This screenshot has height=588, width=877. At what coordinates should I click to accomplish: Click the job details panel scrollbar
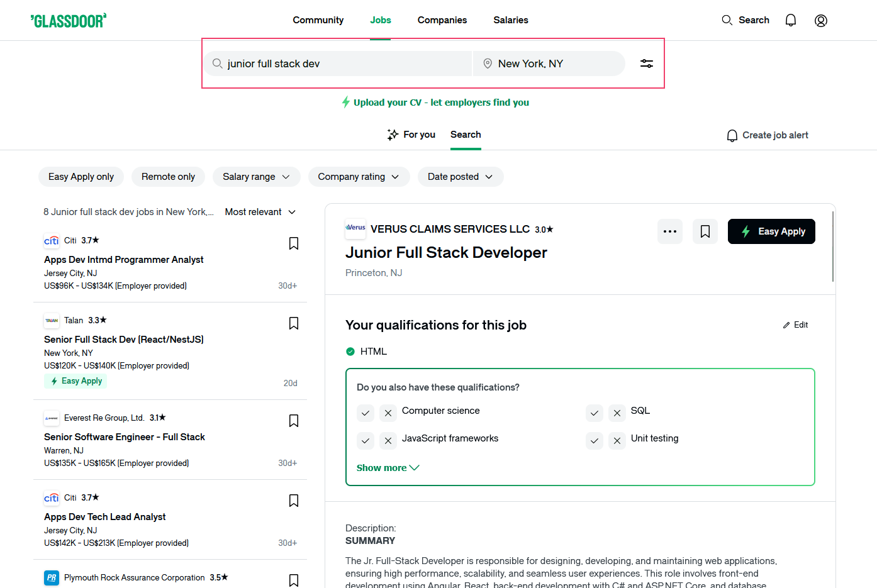pyautogui.click(x=832, y=247)
